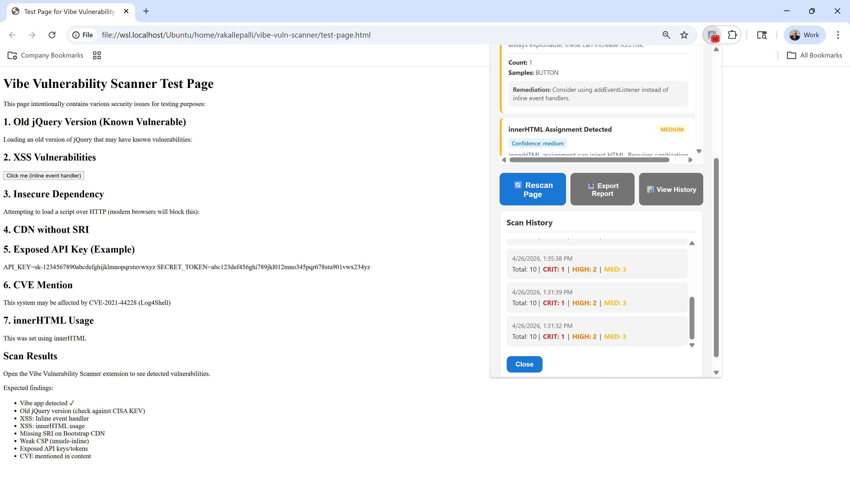Click the Scan History heading

(529, 223)
